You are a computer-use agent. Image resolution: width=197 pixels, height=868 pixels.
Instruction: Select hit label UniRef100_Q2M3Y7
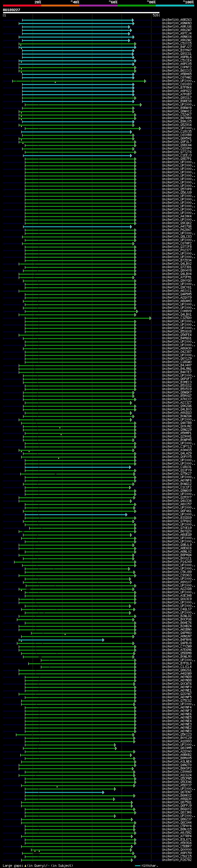177,497
